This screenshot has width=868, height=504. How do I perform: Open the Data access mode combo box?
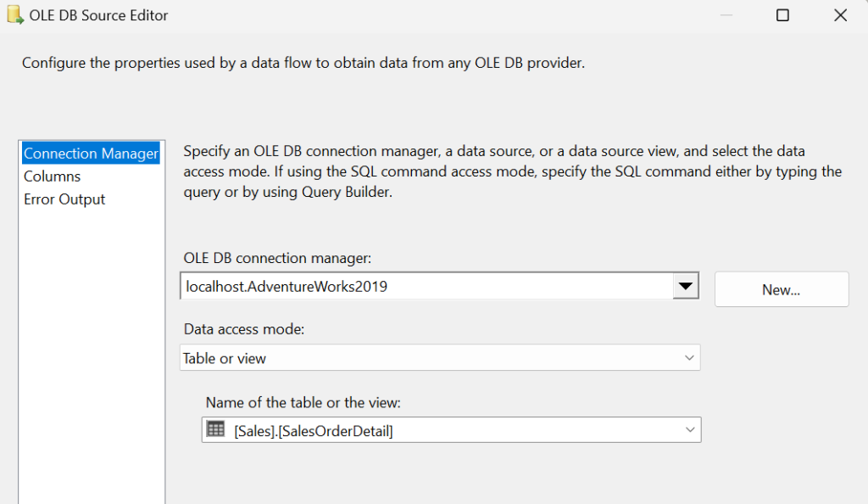tap(424, 357)
